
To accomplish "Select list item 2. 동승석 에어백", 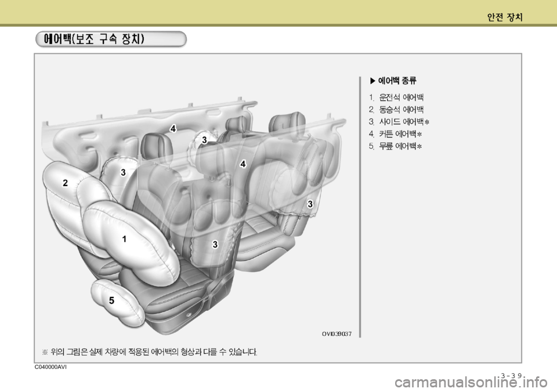I will tap(396, 110).
